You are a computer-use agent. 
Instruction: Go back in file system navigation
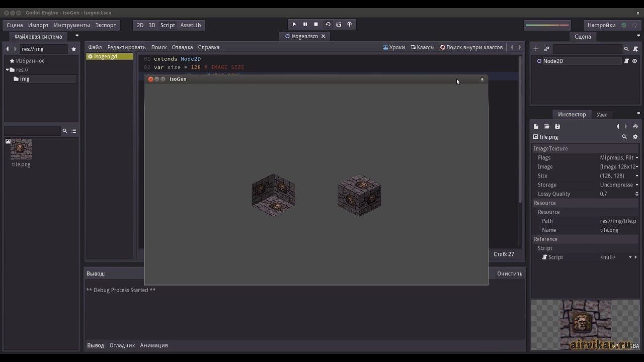click(x=8, y=49)
